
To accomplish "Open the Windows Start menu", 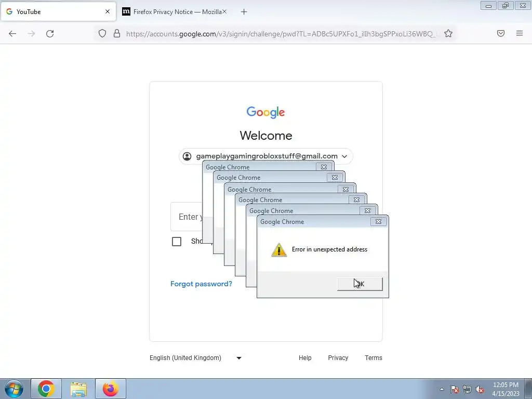I will [14, 389].
